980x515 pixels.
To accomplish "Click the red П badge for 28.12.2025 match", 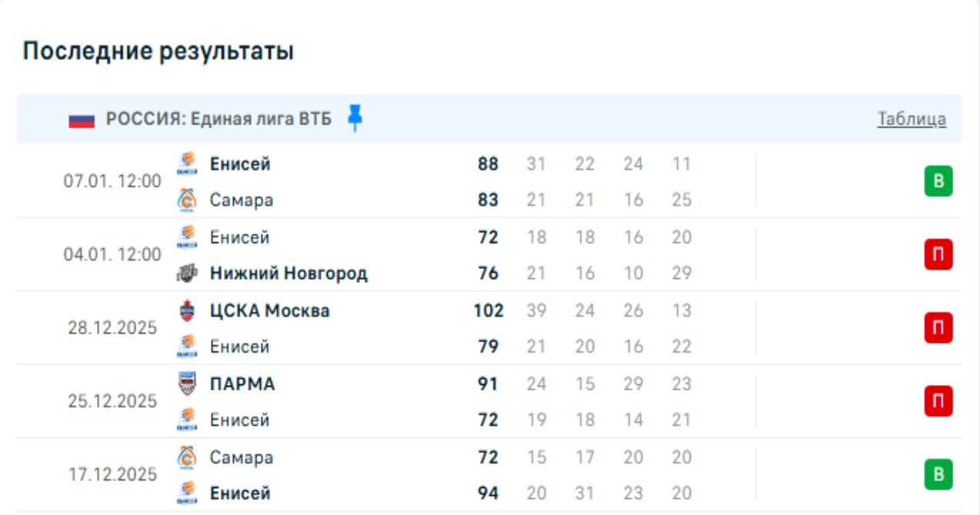I will tap(938, 328).
